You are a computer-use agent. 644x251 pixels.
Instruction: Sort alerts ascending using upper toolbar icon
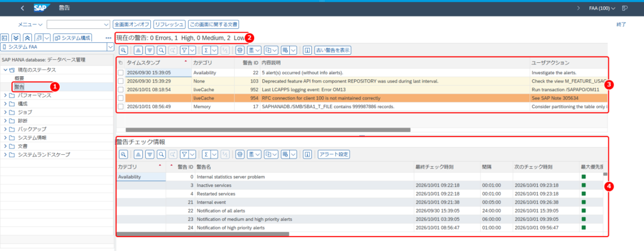(138, 50)
